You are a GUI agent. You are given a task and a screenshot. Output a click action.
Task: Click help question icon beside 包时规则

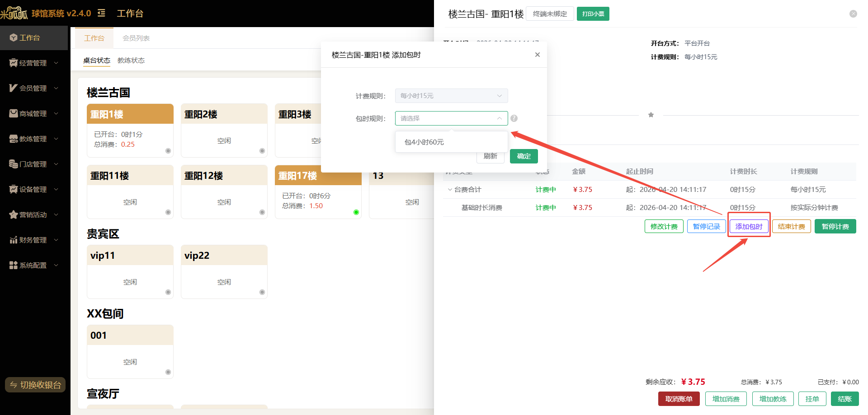pyautogui.click(x=514, y=118)
